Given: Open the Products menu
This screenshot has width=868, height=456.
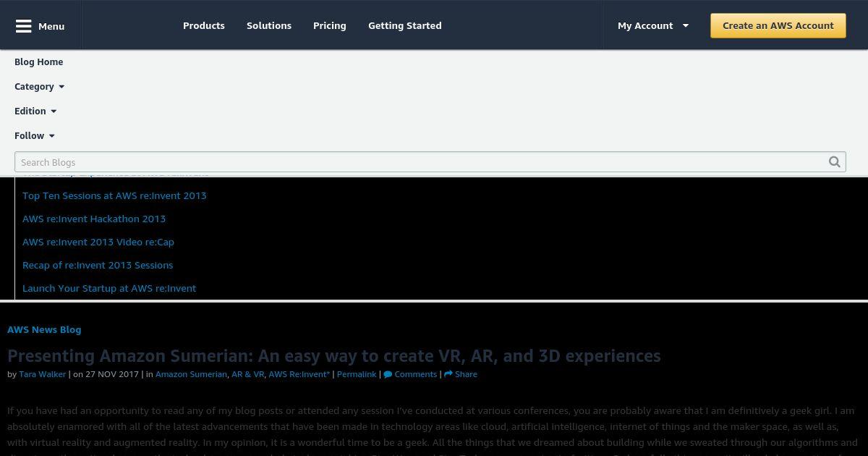Looking at the screenshot, I should [x=204, y=25].
